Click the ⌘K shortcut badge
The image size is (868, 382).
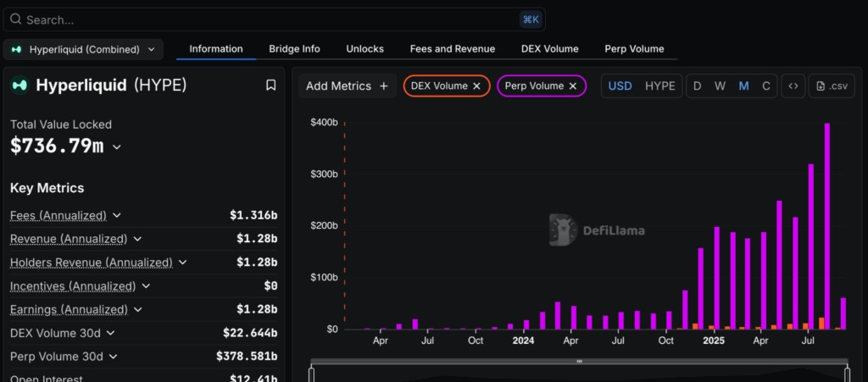(531, 19)
